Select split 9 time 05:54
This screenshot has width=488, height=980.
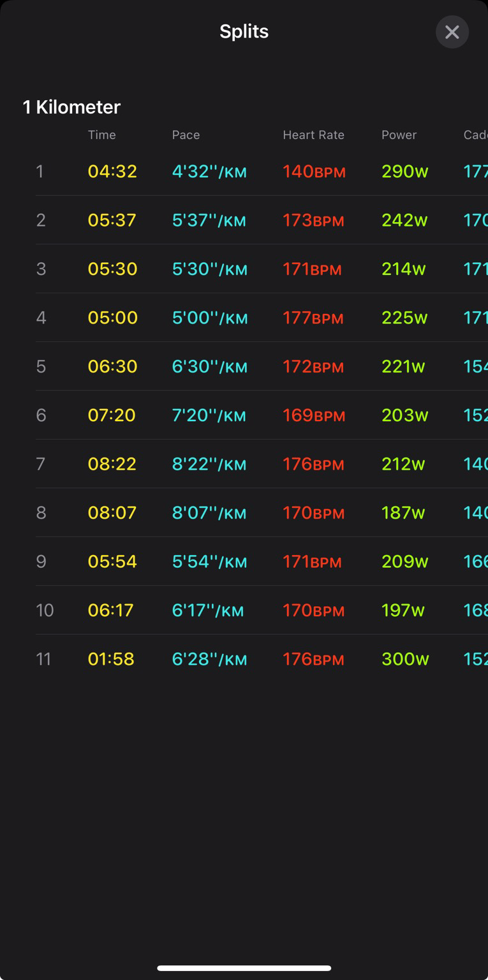pyautogui.click(x=112, y=562)
